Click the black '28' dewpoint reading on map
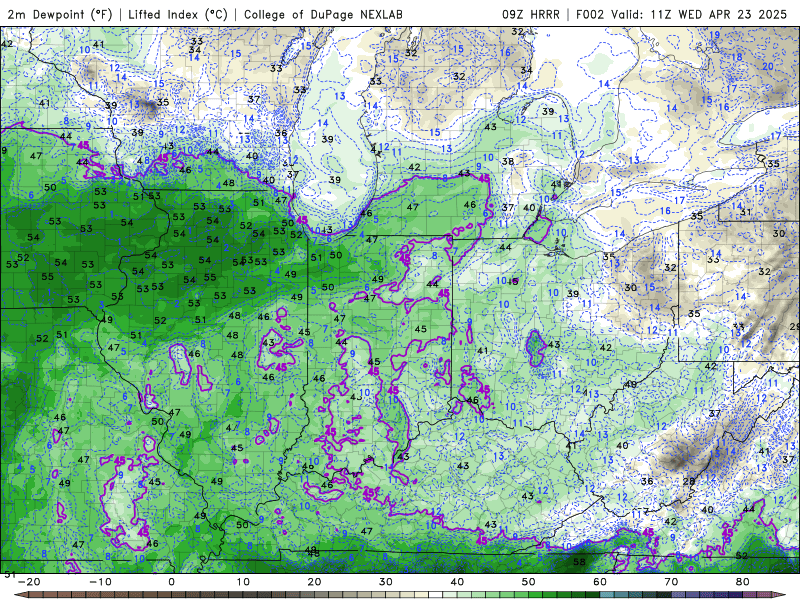This screenshot has height=600, width=800. [x=689, y=481]
